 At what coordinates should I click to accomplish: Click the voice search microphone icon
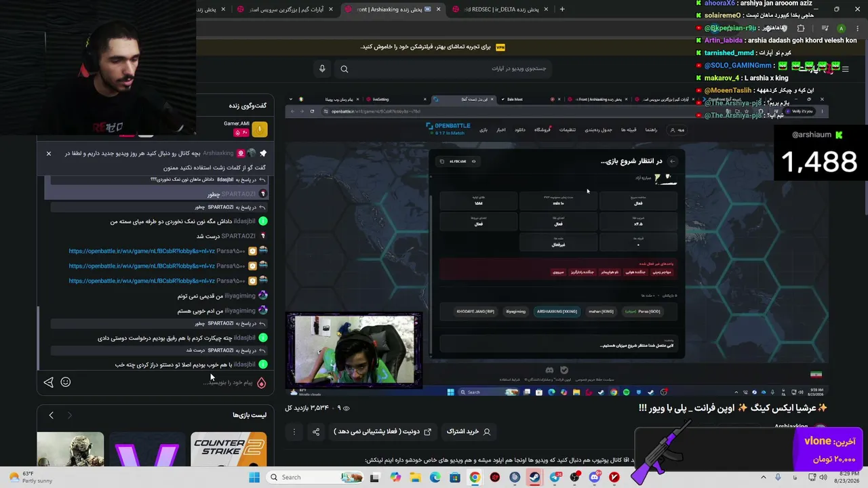[x=322, y=68]
